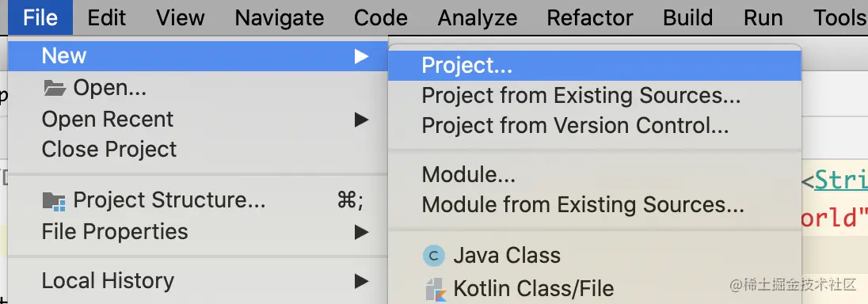868x304 pixels.
Task: Open the Analyze menu
Action: pos(478,17)
